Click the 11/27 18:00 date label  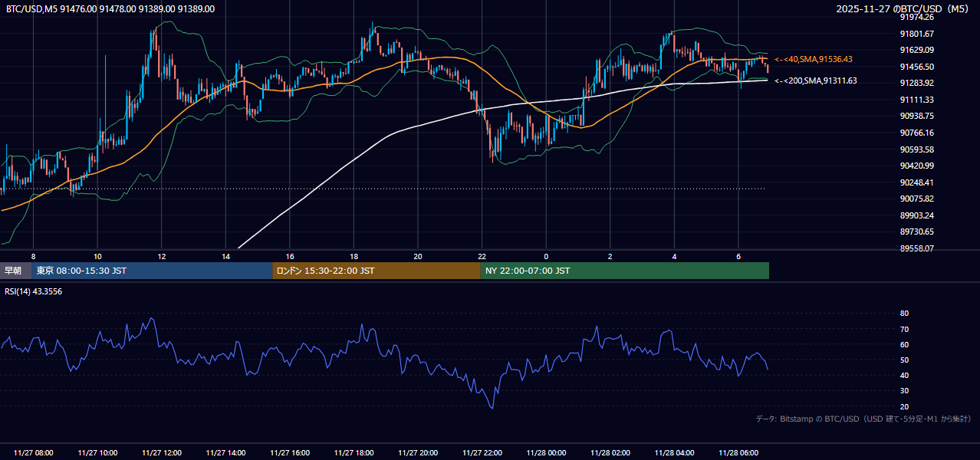(x=354, y=453)
